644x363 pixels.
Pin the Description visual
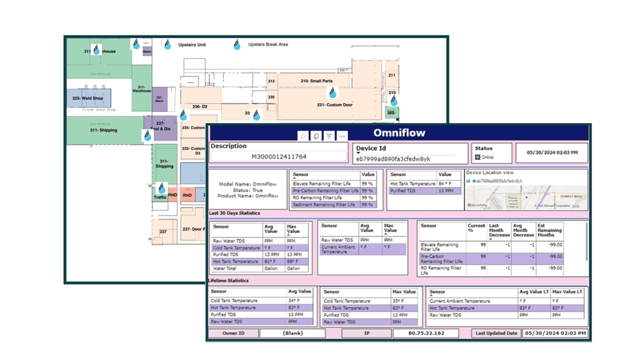pos(303,136)
